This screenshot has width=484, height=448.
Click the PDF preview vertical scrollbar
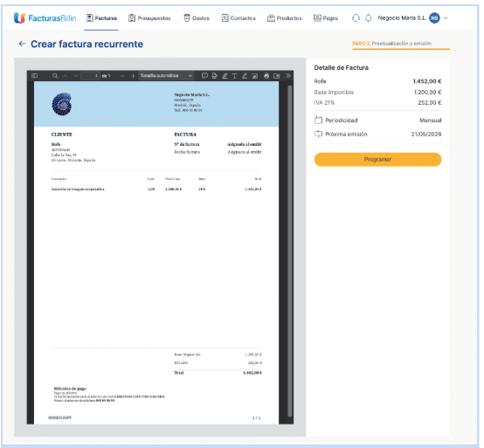point(290,251)
